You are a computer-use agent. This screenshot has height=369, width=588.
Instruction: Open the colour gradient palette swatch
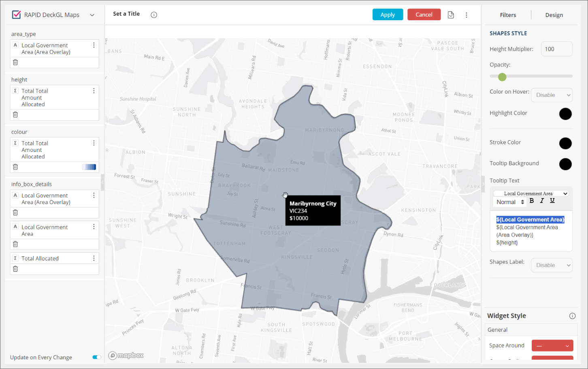click(89, 167)
